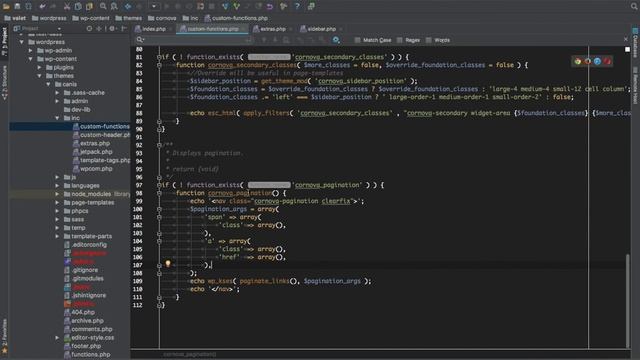Collapse the wp-content folder

pos(31,59)
